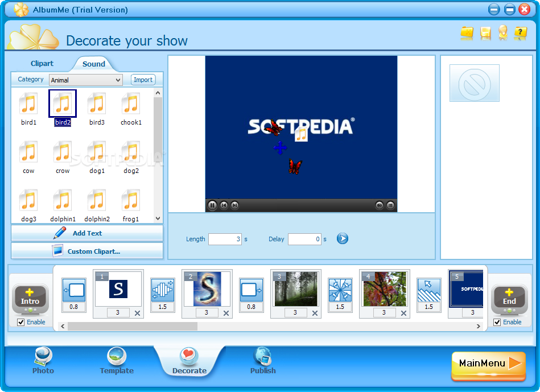Click the save floppy disk icon
540x392 pixels.
485,33
